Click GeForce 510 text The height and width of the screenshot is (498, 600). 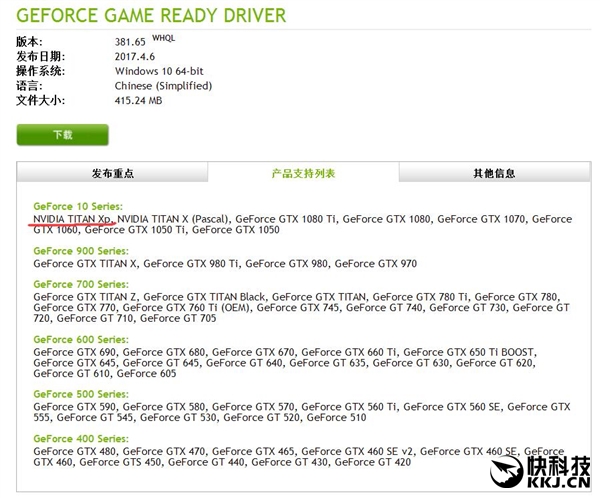(336, 418)
